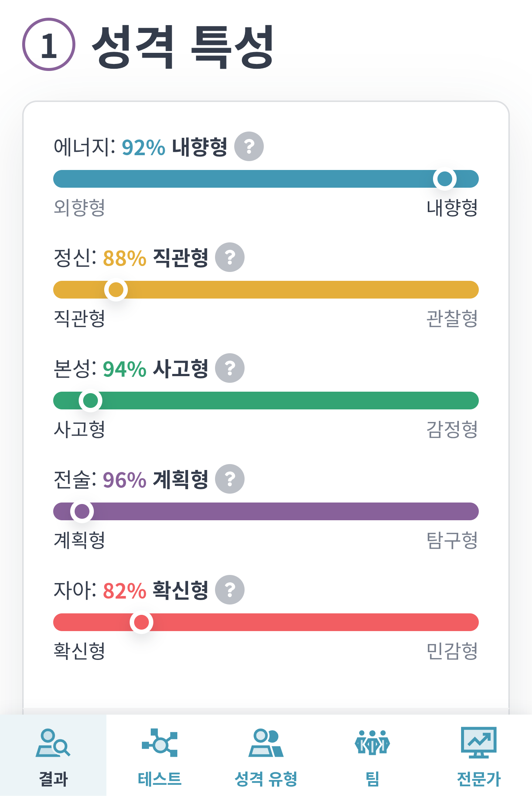Tap the 테스트 network icon
Screen dimensions: 532x797
pyautogui.click(x=160, y=743)
